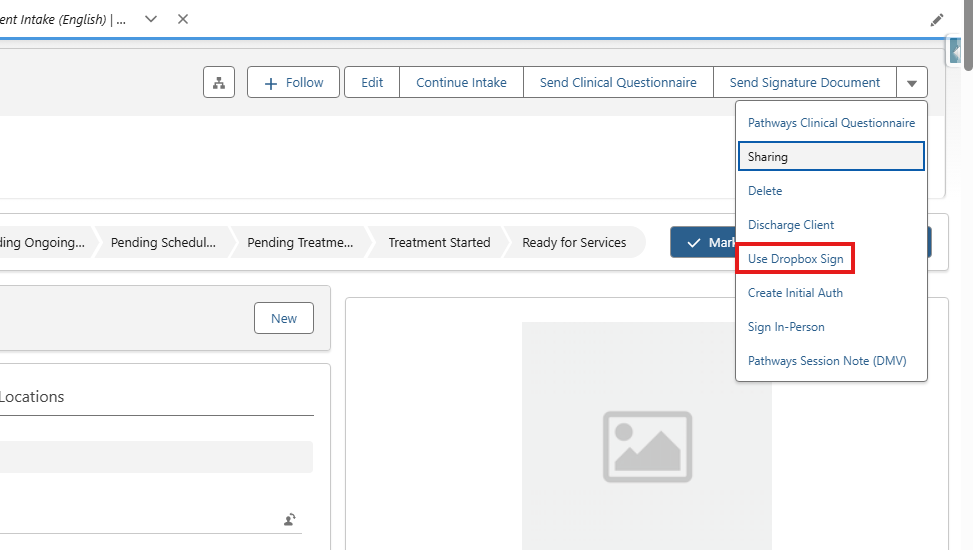This screenshot has width=973, height=550.
Task: Click the blue side panel toggle icon
Action: (x=954, y=51)
